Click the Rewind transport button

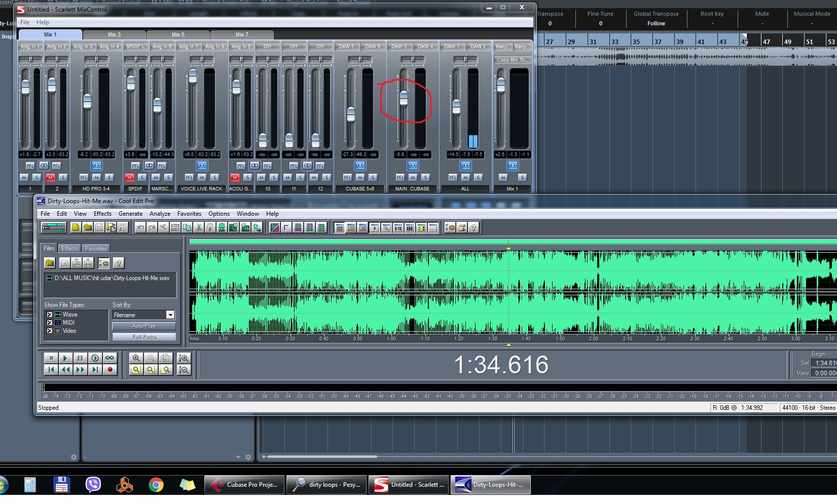65,370
